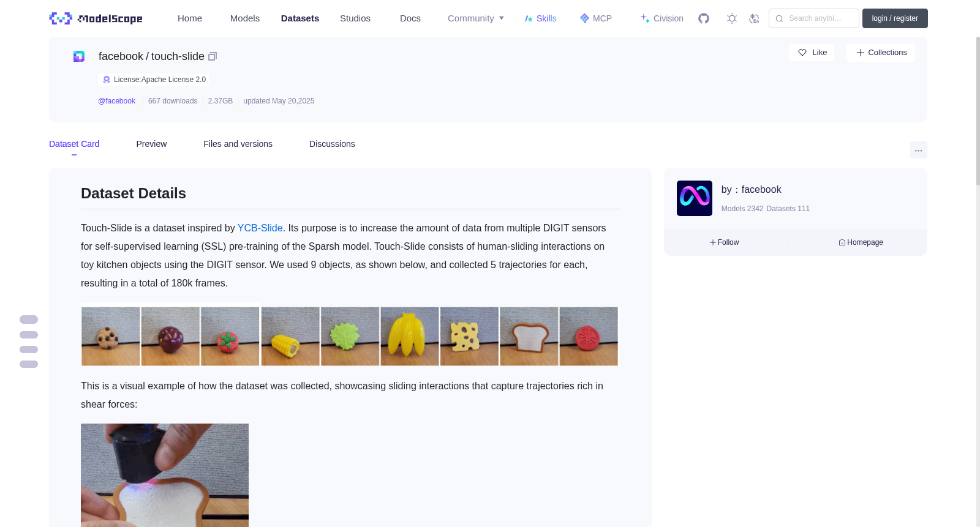The height and width of the screenshot is (527, 980).
Task: Click the house icon beside Homepage
Action: (x=842, y=242)
